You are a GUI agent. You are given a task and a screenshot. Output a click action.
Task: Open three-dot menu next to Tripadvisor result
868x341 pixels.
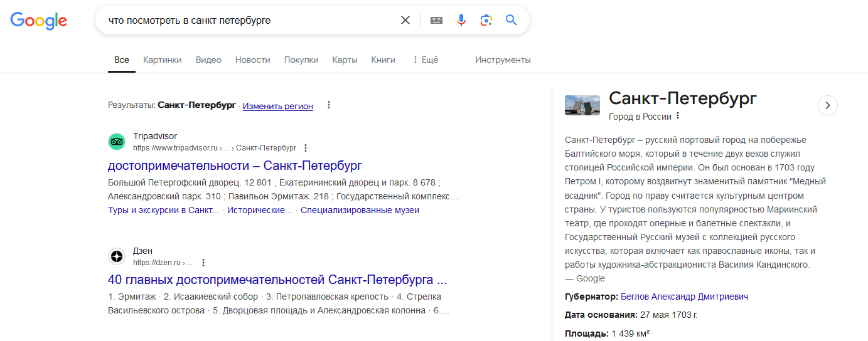pos(306,148)
